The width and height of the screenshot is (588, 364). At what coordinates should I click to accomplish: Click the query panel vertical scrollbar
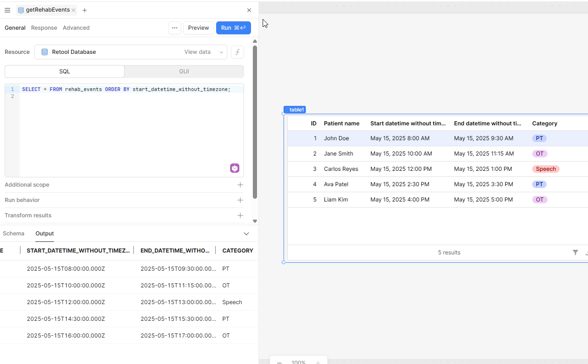point(255,122)
